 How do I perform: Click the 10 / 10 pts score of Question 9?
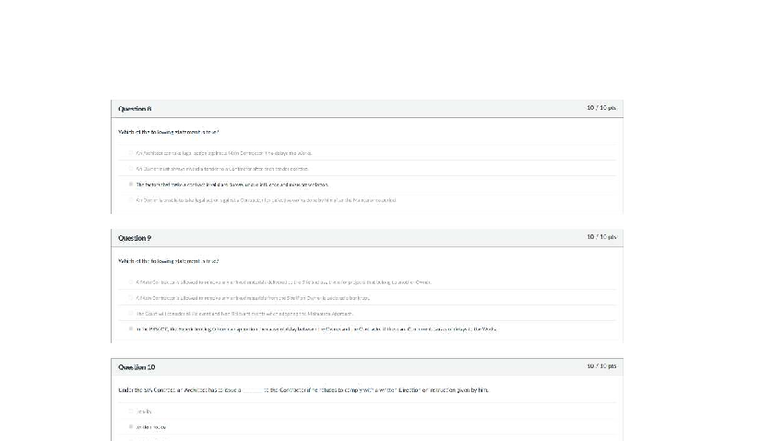pyautogui.click(x=602, y=236)
